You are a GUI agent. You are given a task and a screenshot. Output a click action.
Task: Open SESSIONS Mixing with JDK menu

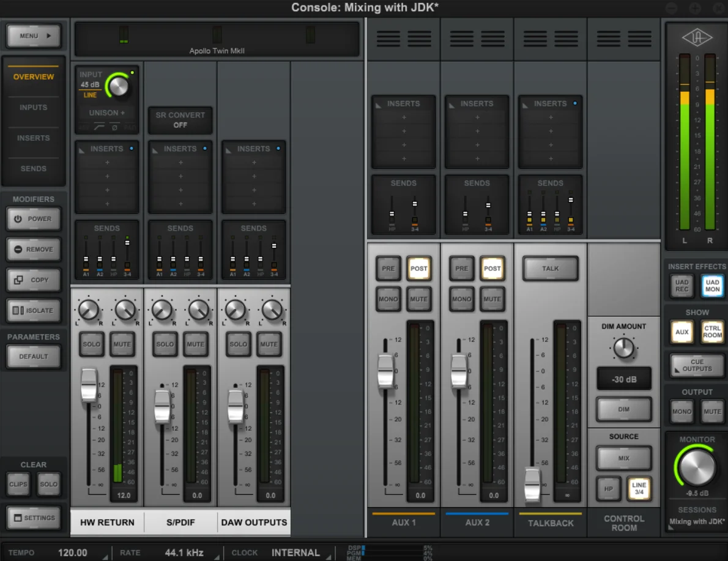coord(697,521)
